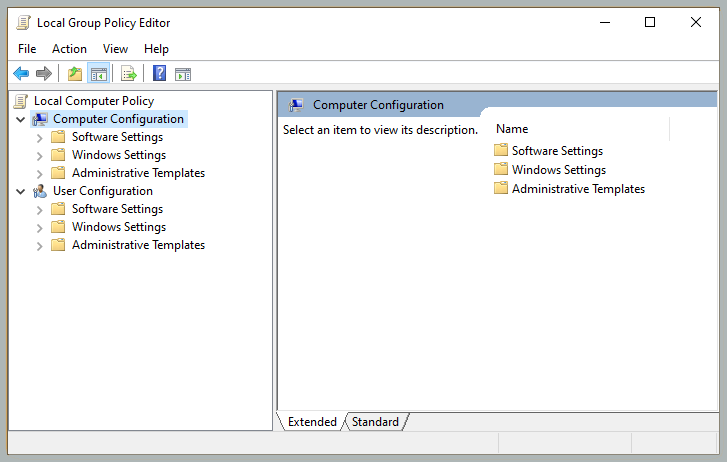Click folder icon of Administrative Templates under Computer Configuration
This screenshot has height=462, width=727.
tap(58, 173)
